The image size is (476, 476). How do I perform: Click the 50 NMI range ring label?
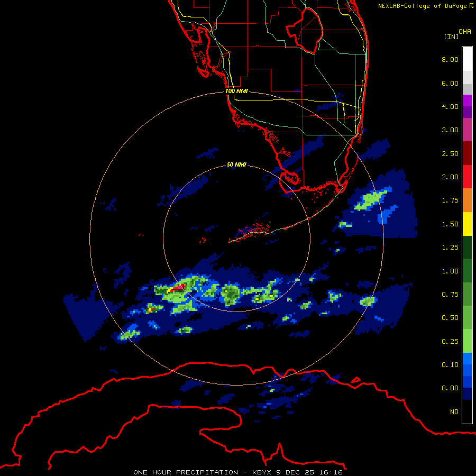click(236, 164)
